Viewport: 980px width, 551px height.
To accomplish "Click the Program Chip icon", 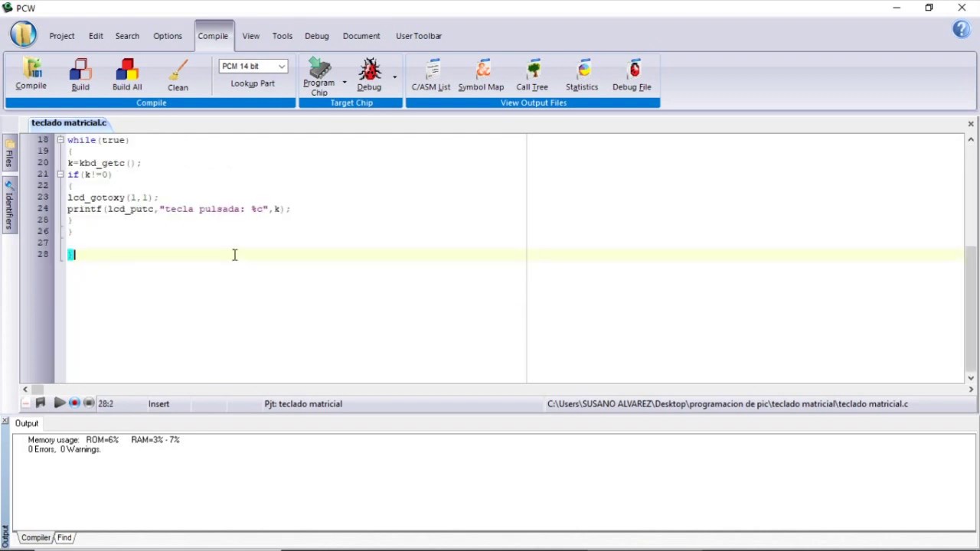I will pos(319,77).
